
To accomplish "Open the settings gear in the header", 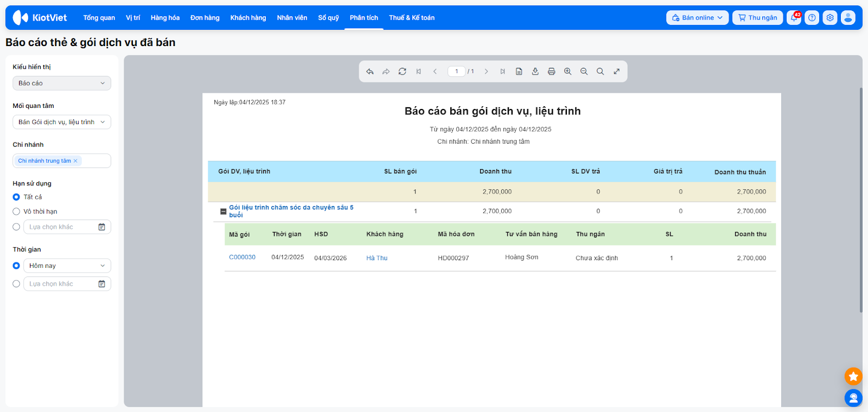I will [x=829, y=18].
